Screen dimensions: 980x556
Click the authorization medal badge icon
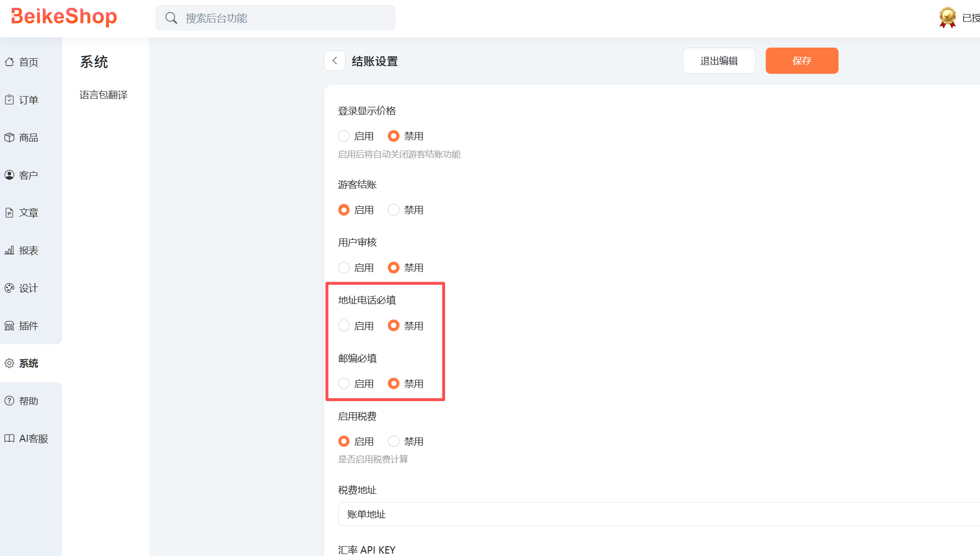pos(947,17)
